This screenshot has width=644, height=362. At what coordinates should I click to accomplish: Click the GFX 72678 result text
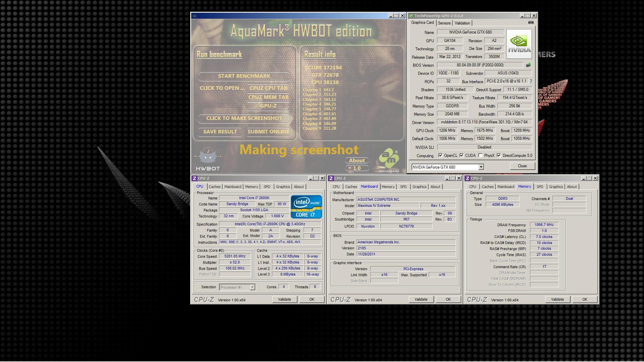[325, 75]
